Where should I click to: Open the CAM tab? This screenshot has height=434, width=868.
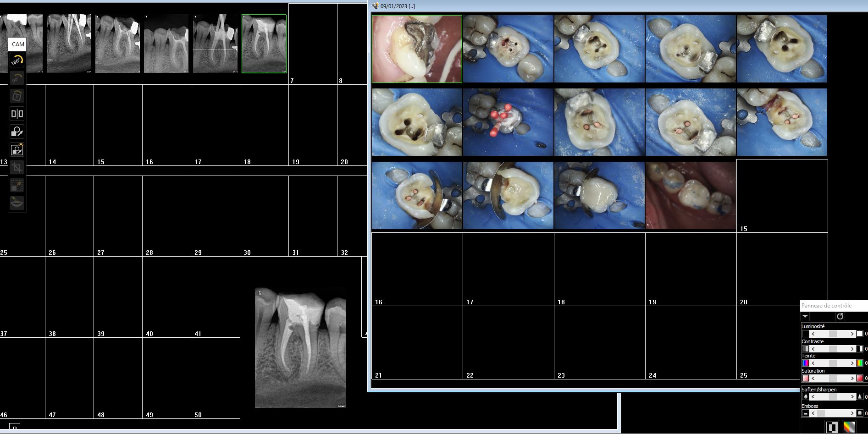pyautogui.click(x=18, y=44)
